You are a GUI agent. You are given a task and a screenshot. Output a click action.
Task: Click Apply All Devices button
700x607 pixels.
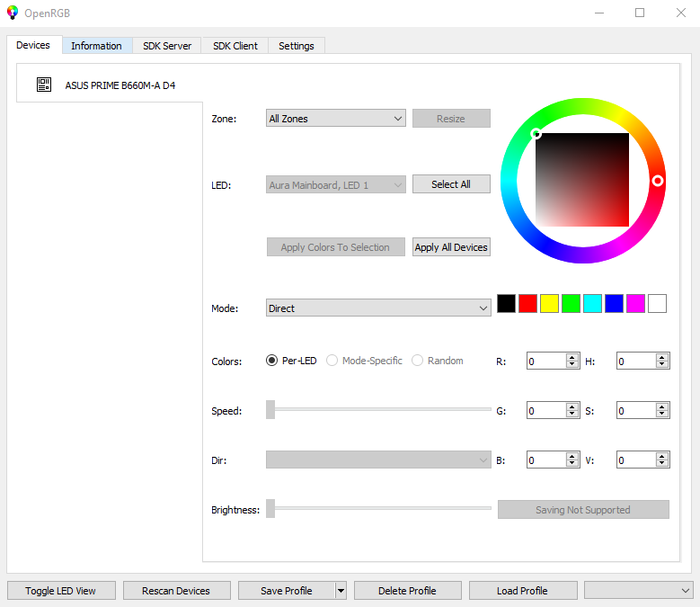[451, 247]
